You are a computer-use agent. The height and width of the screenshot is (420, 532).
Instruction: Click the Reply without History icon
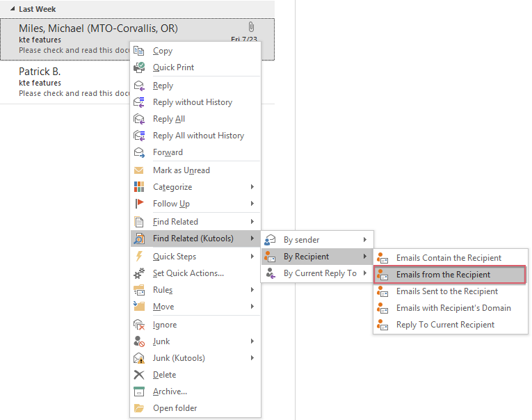pos(139,102)
